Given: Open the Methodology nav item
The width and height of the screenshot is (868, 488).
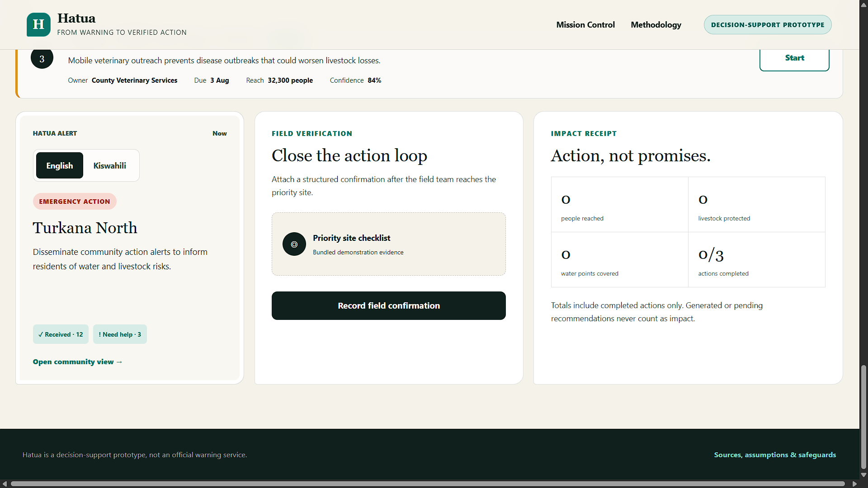Looking at the screenshot, I should pos(656,25).
